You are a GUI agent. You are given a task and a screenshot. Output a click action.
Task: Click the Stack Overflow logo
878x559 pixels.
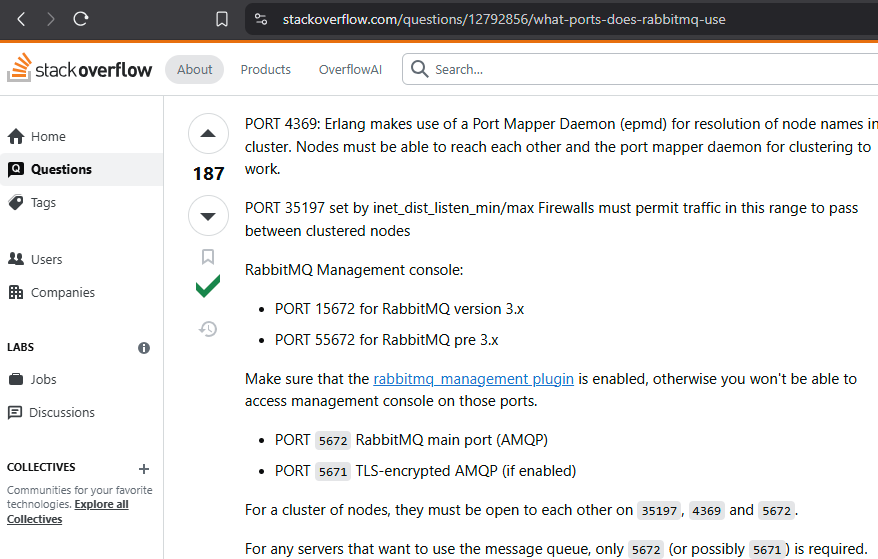pyautogui.click(x=80, y=68)
